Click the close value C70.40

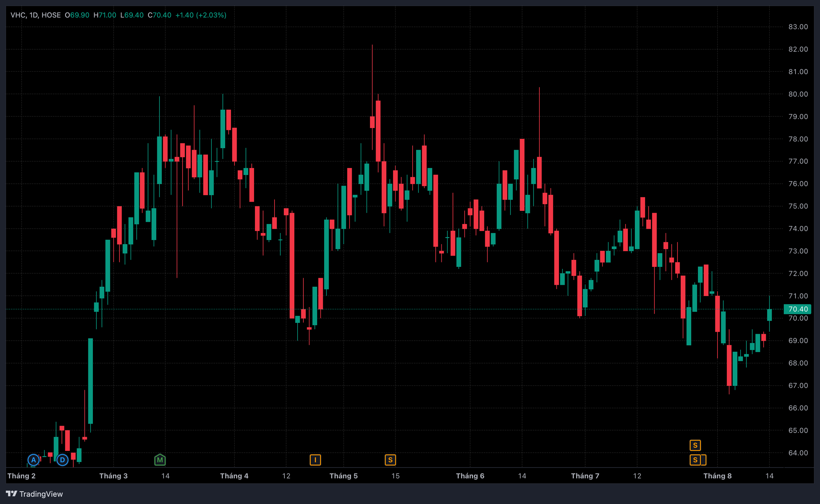[x=160, y=15]
